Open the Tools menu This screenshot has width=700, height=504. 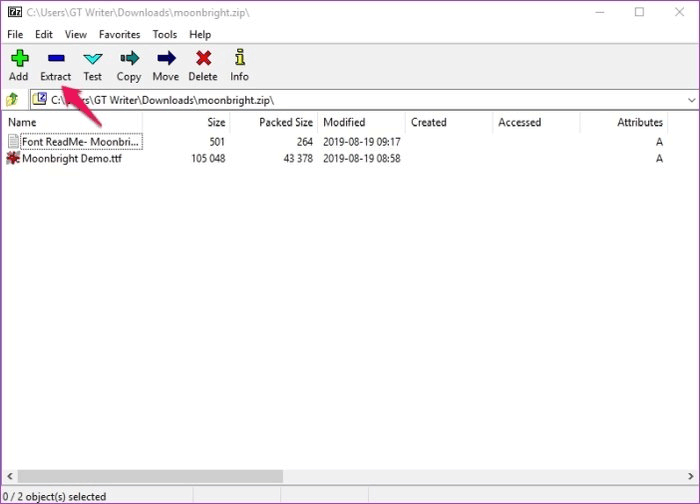[x=165, y=34]
